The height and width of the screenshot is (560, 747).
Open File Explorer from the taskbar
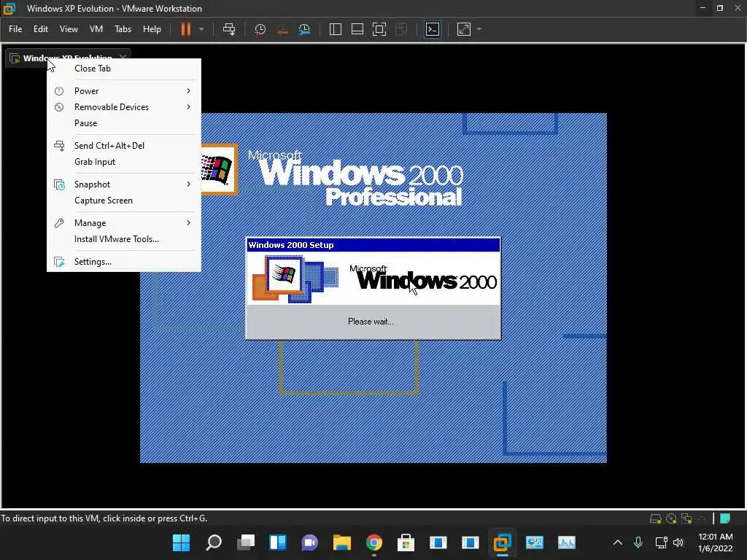click(x=342, y=542)
